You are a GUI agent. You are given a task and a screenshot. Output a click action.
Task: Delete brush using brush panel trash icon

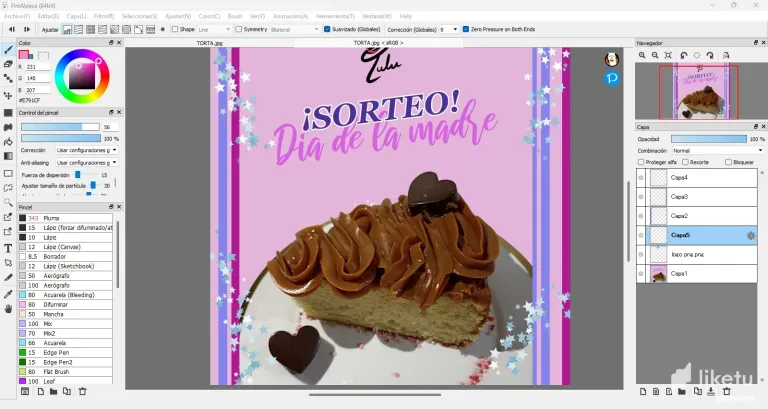point(83,391)
